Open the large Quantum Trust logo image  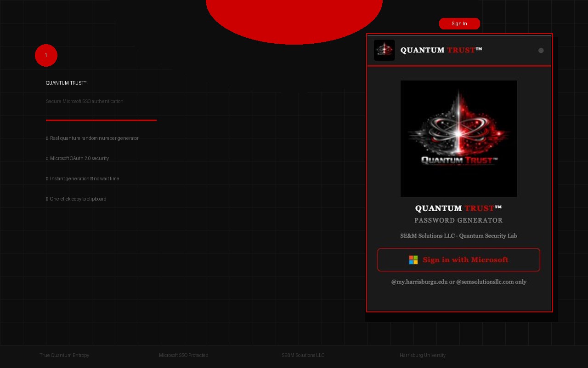458,139
